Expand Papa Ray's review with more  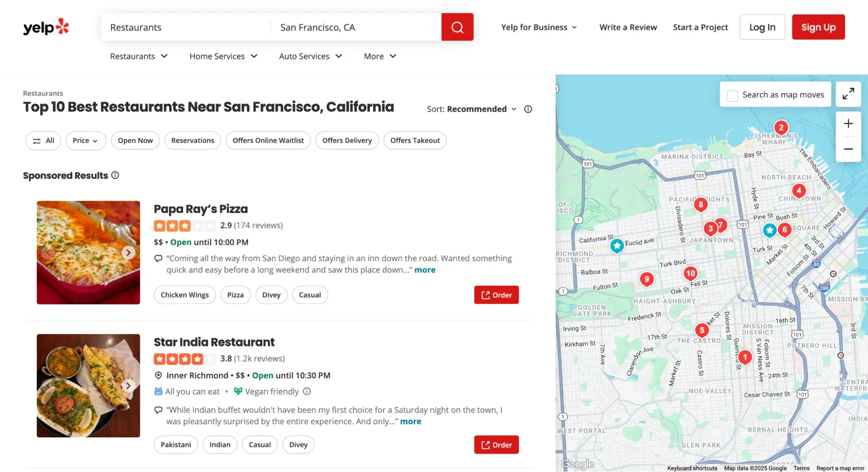pos(425,270)
